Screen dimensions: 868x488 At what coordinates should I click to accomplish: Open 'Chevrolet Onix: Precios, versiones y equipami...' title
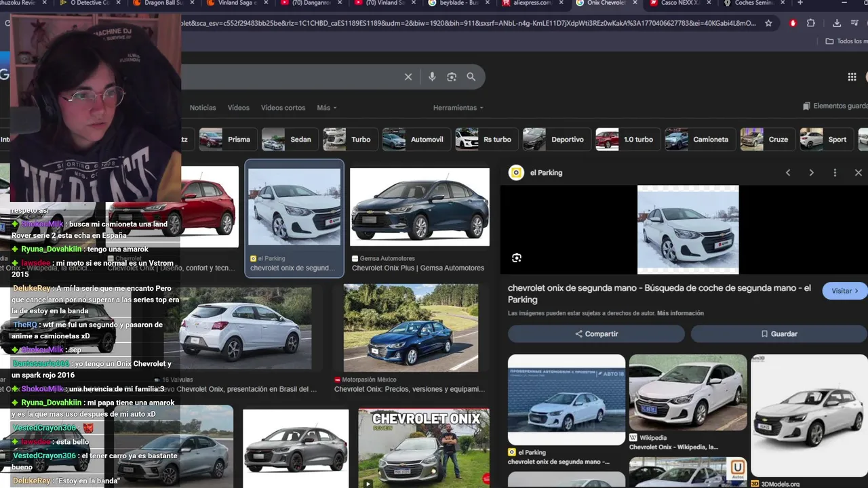(x=410, y=389)
